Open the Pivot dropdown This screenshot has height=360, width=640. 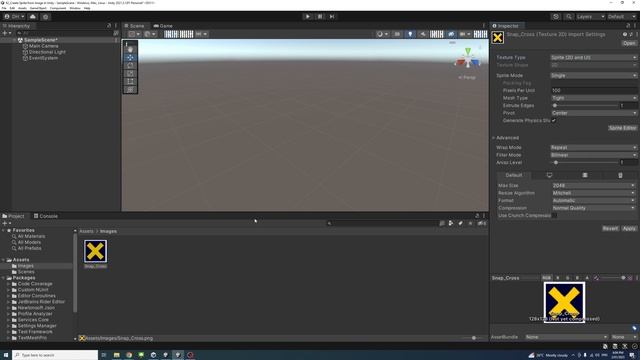coord(593,113)
